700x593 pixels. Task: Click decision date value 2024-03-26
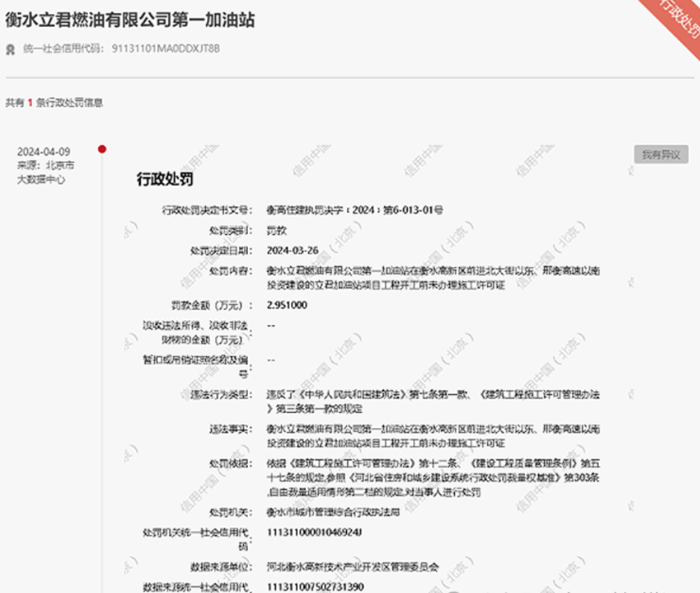[293, 250]
